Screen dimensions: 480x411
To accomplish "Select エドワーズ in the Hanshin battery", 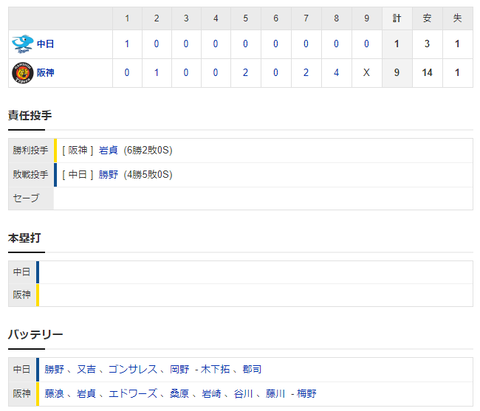I will pyautogui.click(x=133, y=393).
